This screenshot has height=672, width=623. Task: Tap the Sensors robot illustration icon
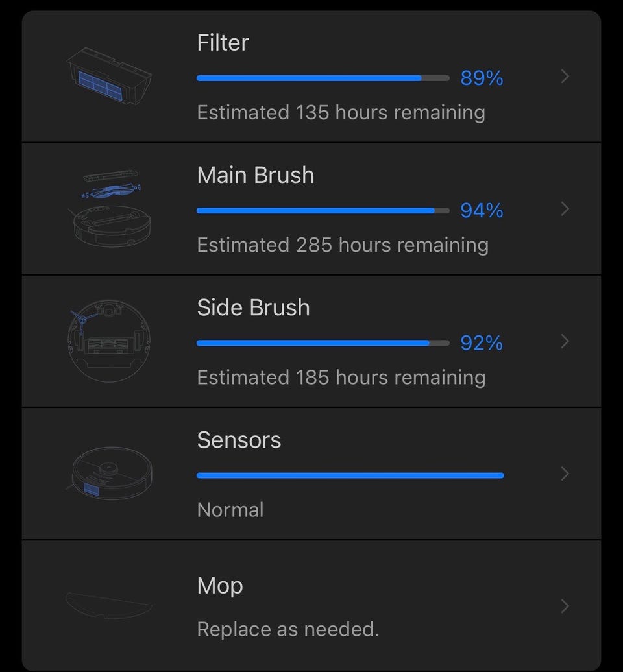click(x=110, y=474)
